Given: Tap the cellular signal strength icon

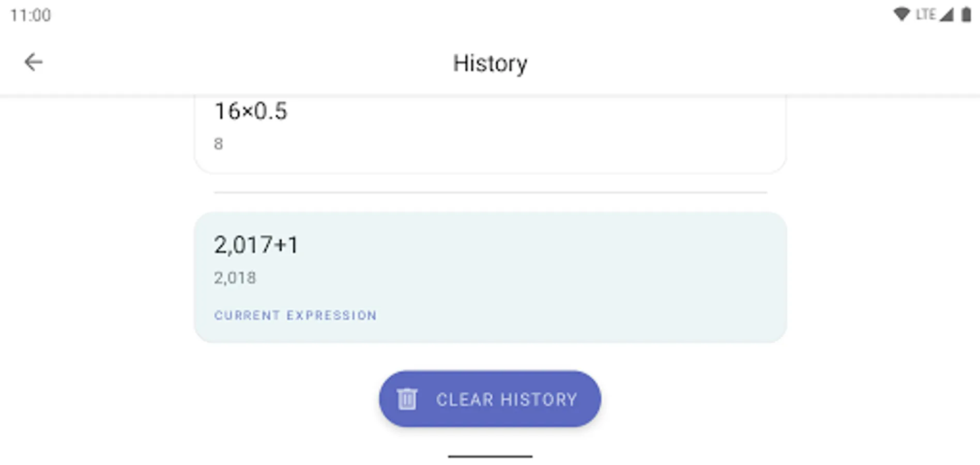Looking at the screenshot, I should pos(946,14).
